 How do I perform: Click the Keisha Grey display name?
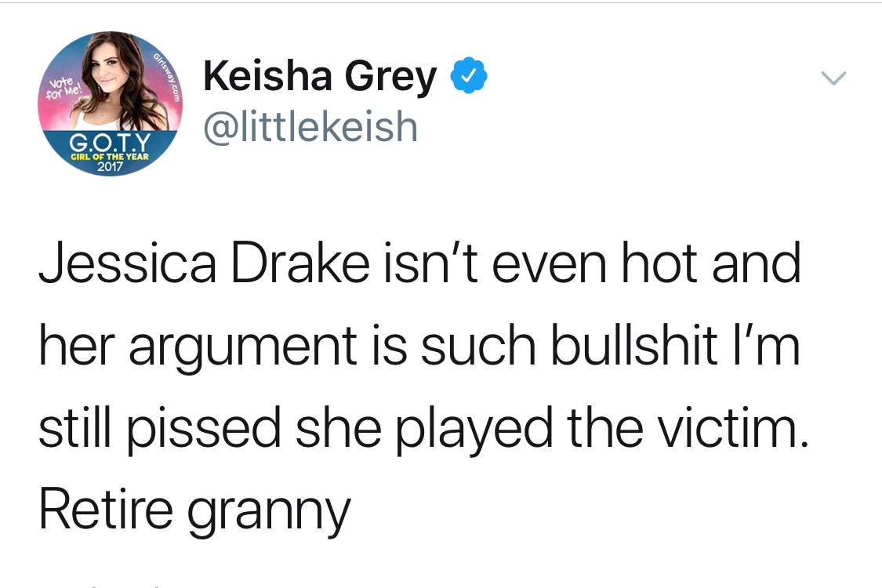click(319, 74)
